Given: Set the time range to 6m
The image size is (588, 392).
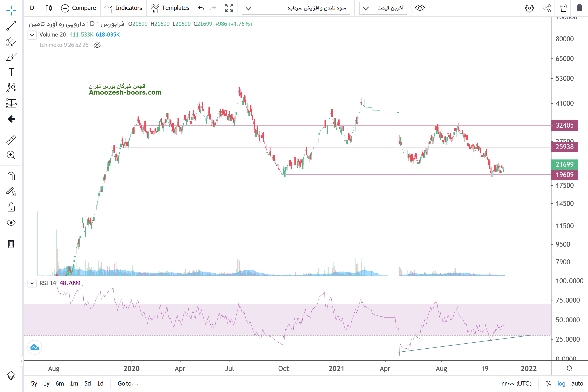Looking at the screenshot, I should click(x=60, y=383).
